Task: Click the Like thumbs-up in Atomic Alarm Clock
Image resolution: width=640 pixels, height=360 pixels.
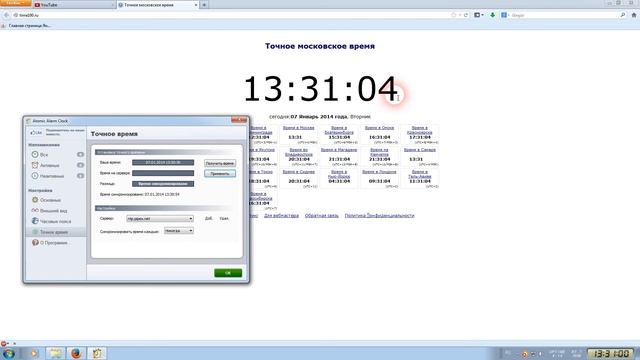Action: click(x=36, y=132)
